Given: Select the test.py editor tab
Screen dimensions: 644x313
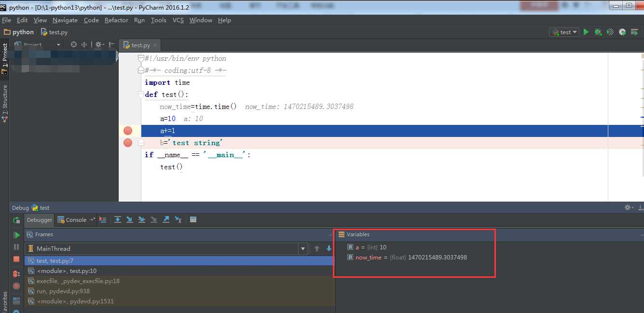Looking at the screenshot, I should click(x=140, y=45).
